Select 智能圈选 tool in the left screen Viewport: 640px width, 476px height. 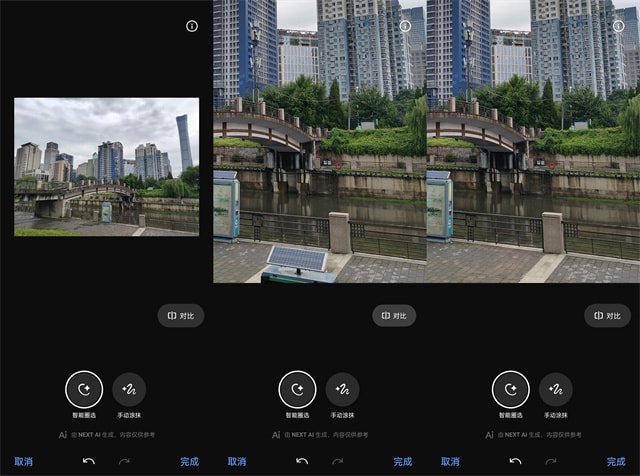point(84,389)
